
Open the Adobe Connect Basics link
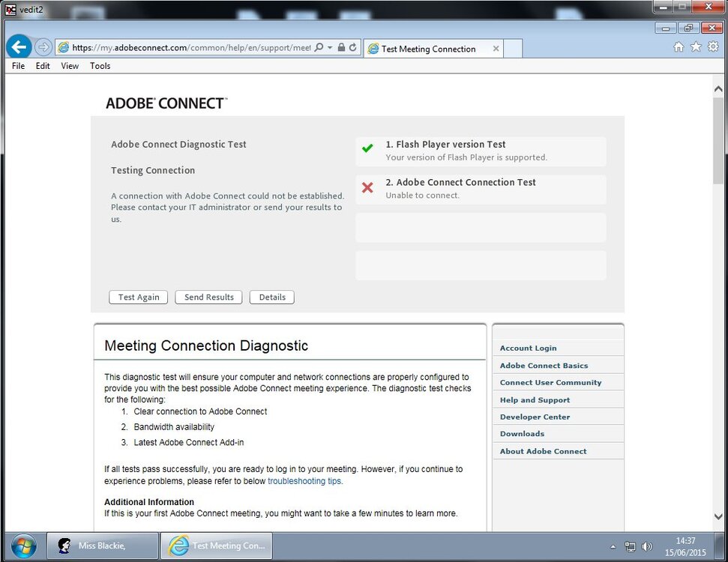coord(544,366)
